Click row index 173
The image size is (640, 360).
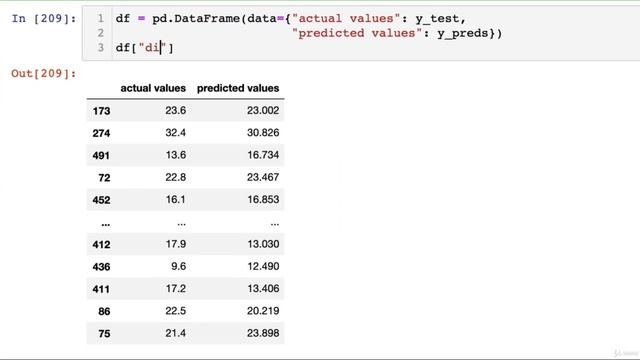(x=101, y=111)
